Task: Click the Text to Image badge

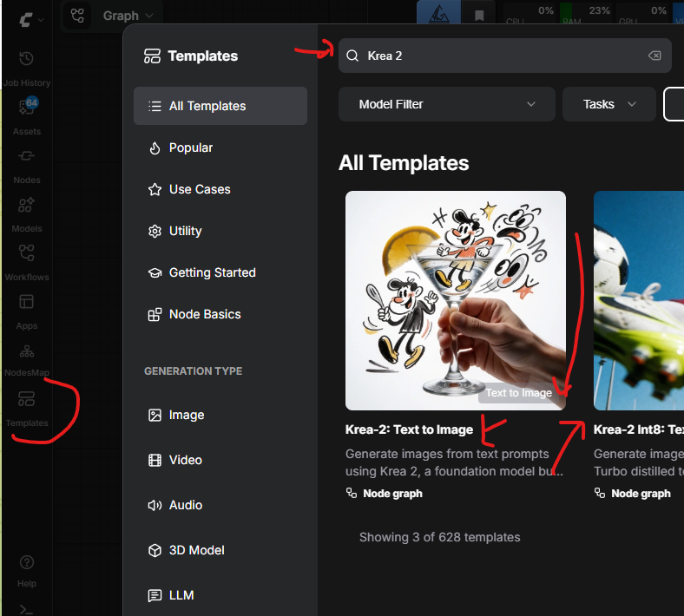Action: (x=518, y=393)
